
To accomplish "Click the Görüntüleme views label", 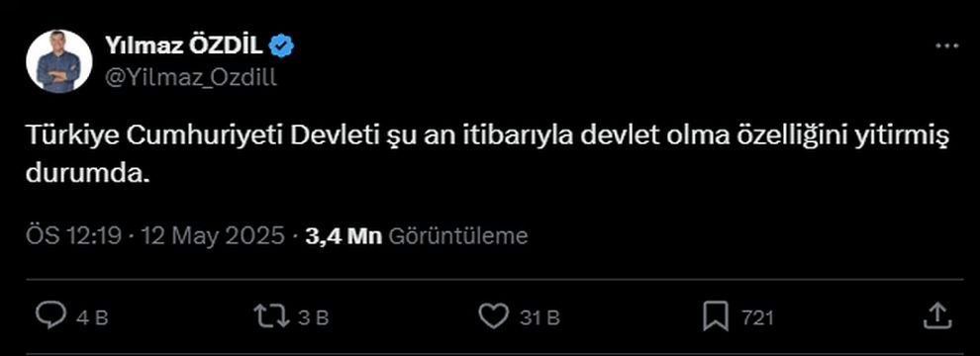I will [x=458, y=236].
